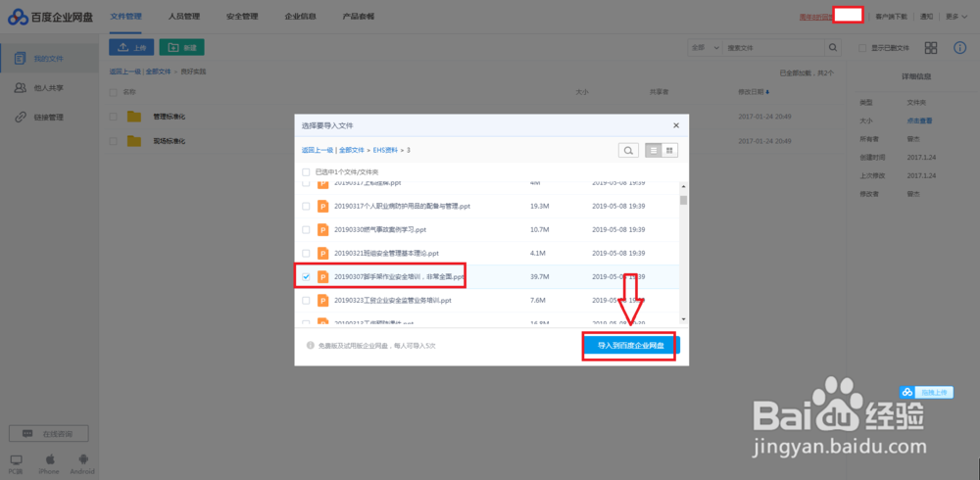Click dialog breadcrumb 全部文件 link

[351, 150]
